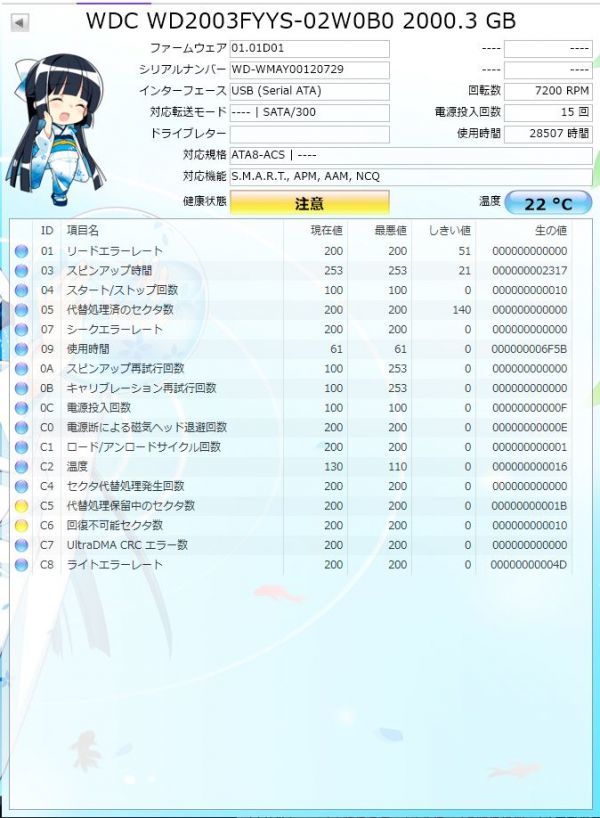Select the serial number field WD-WMAY00120729
Image resolution: width=600 pixels, height=818 pixels.
309,70
